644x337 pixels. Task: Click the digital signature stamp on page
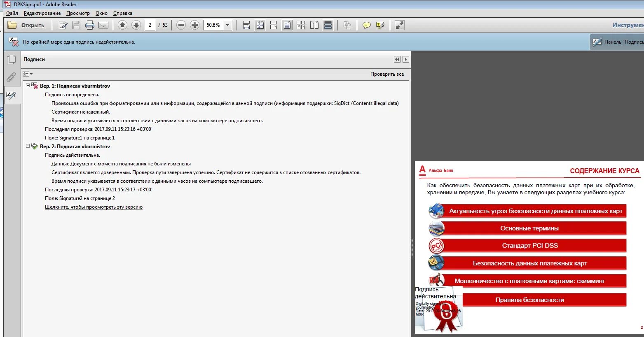439,309
